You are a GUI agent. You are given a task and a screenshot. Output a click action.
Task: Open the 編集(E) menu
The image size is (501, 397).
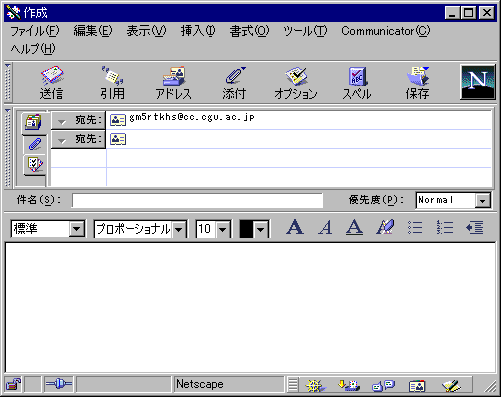tap(93, 31)
